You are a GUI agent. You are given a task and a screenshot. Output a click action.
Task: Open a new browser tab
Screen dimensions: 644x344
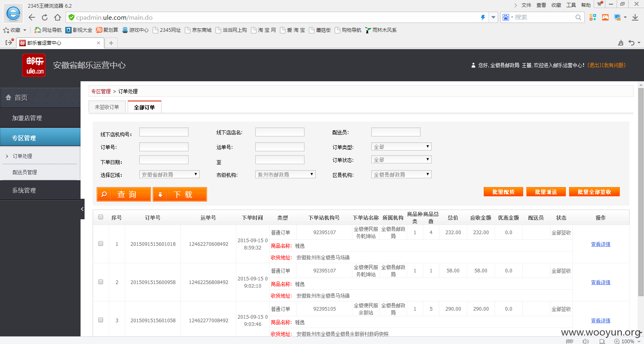tap(111, 43)
